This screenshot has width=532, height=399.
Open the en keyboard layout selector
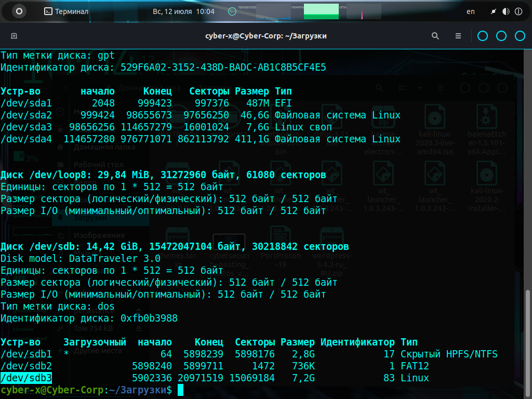(x=470, y=11)
